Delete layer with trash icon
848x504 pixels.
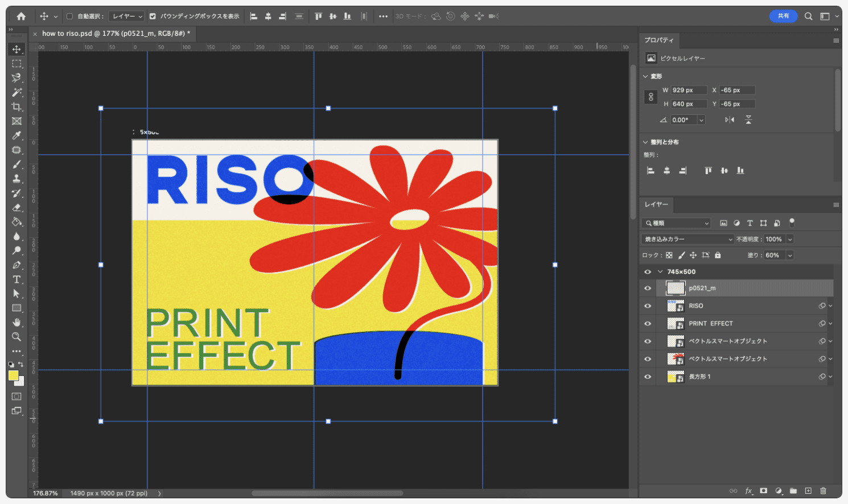click(x=823, y=491)
